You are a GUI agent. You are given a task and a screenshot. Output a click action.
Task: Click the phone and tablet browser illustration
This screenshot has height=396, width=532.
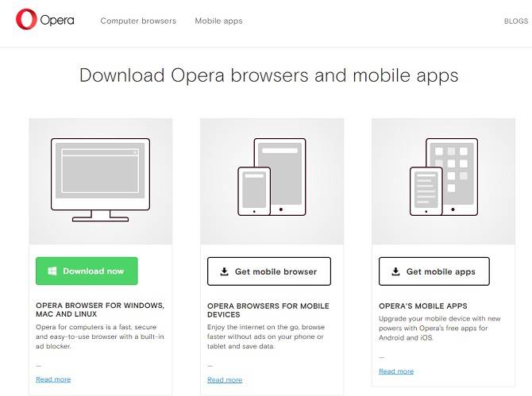pyautogui.click(x=272, y=177)
